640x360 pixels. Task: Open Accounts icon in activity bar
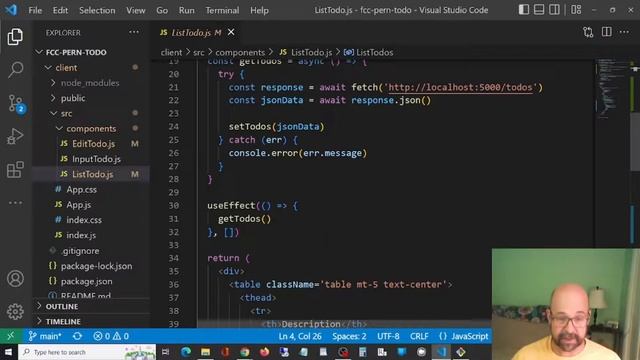point(15,278)
